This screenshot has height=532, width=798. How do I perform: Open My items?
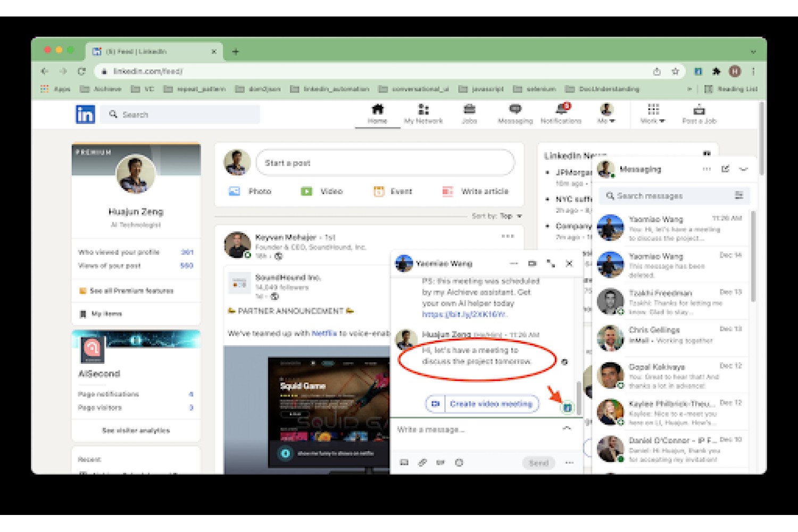(x=101, y=314)
